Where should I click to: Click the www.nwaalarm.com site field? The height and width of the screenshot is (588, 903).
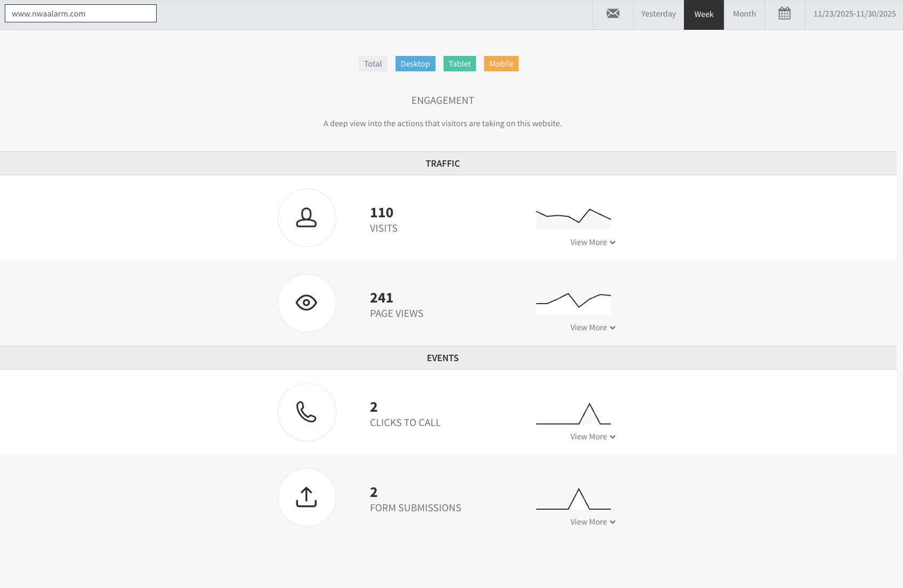(80, 13)
